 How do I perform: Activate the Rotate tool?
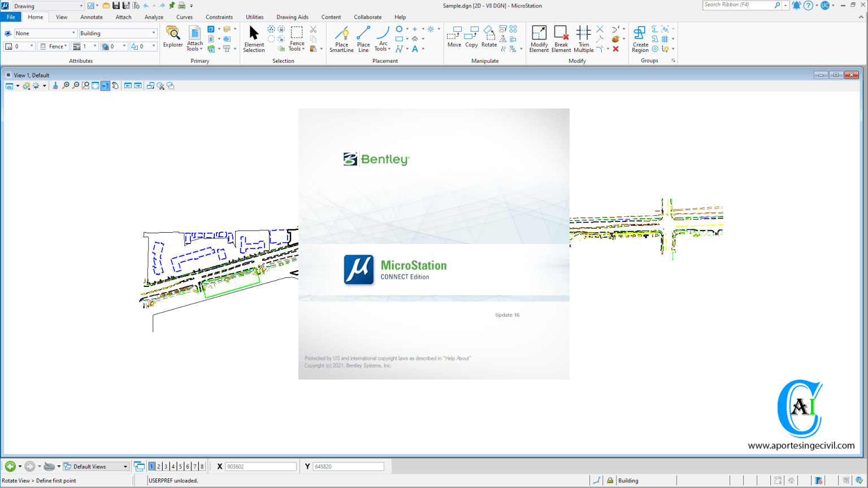click(x=488, y=38)
